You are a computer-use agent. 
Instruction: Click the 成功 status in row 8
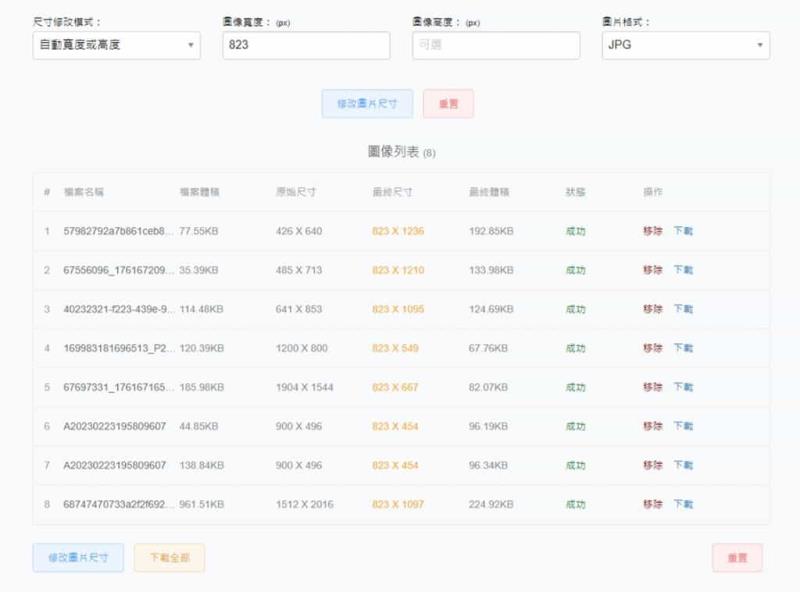pos(576,504)
